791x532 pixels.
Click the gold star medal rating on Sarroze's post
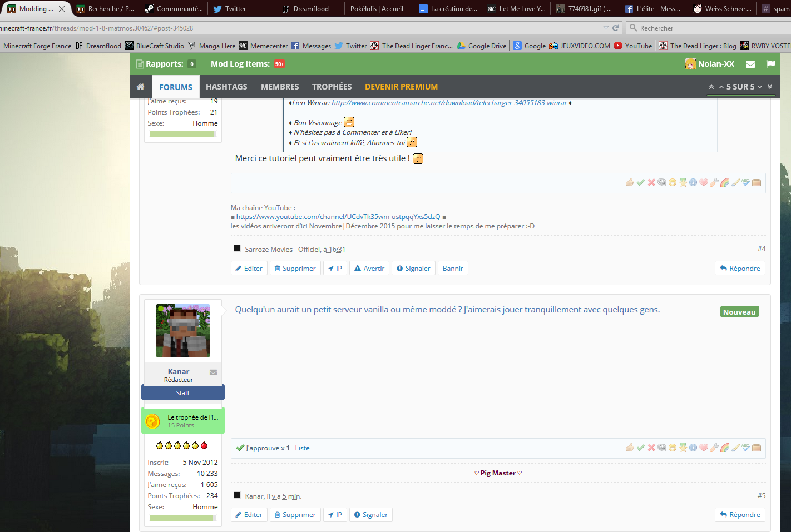point(683,182)
